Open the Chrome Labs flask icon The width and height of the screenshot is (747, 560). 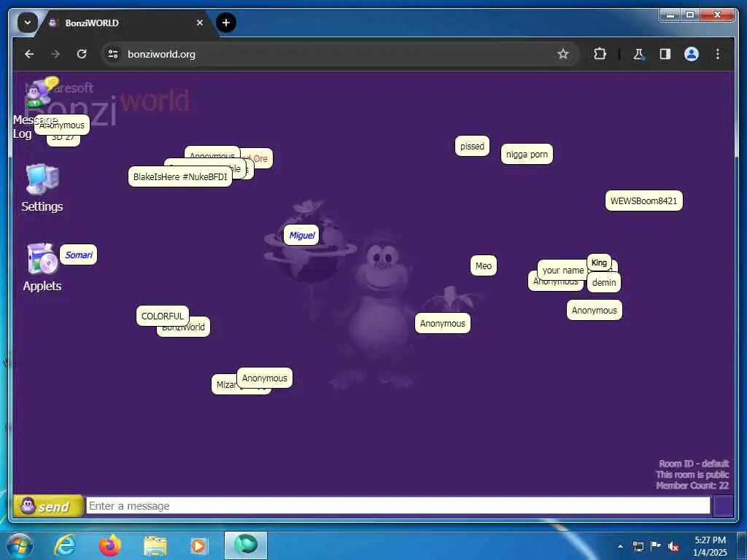[639, 54]
